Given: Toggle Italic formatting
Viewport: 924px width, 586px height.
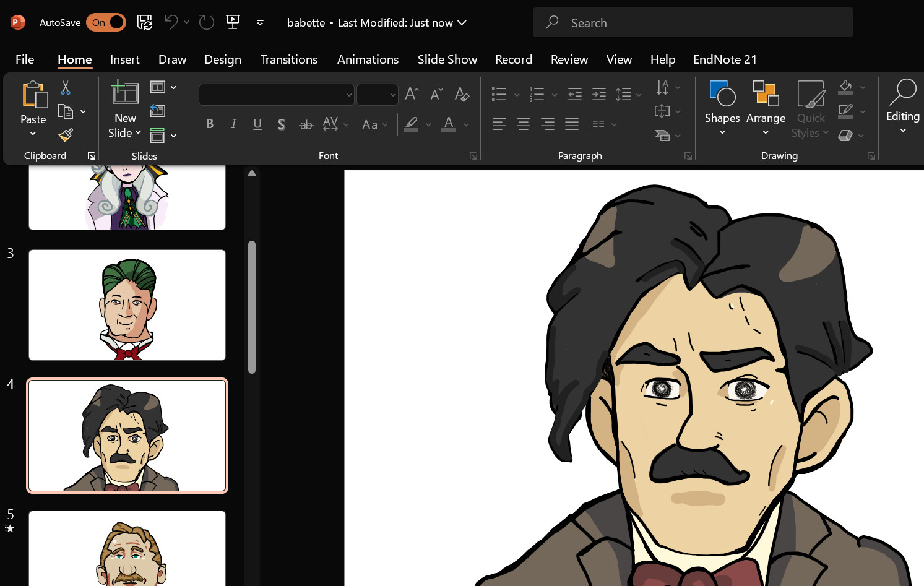Looking at the screenshot, I should point(234,124).
